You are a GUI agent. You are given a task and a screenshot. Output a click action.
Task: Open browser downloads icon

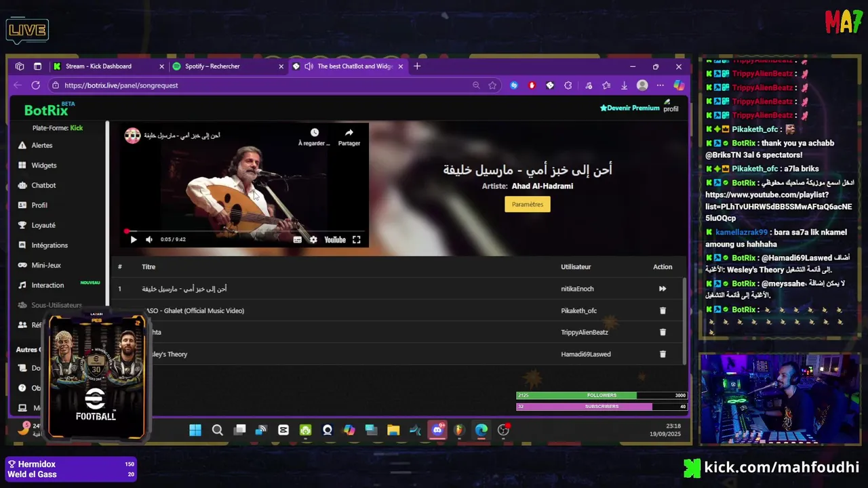[624, 85]
